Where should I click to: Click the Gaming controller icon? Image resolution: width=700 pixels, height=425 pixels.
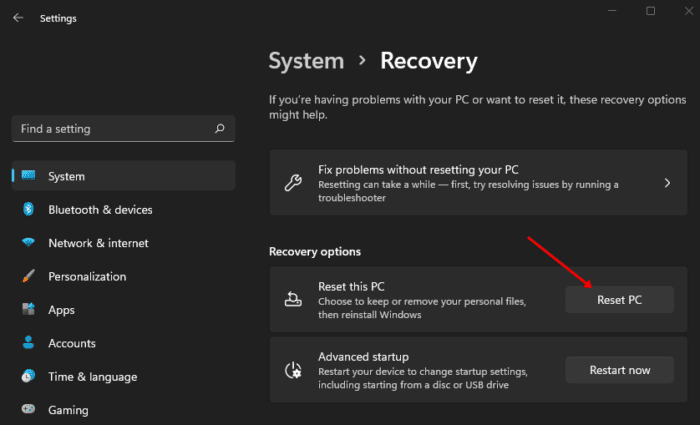(28, 410)
